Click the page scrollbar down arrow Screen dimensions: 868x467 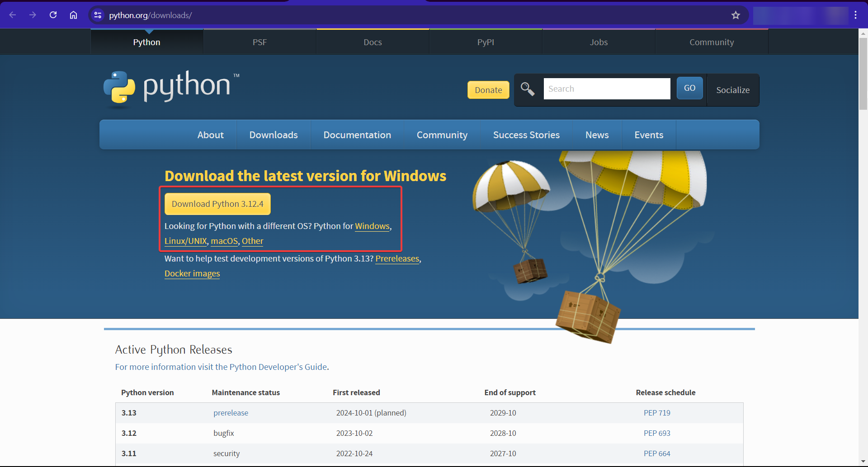(863, 462)
